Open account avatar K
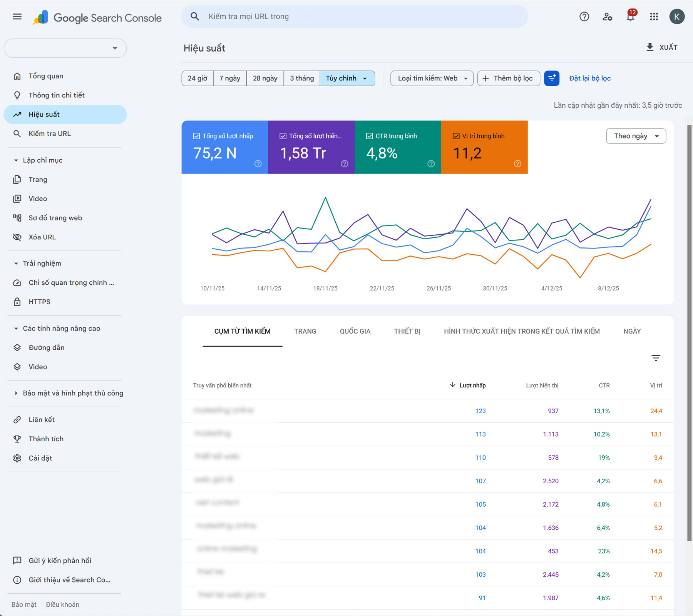 coord(677,17)
